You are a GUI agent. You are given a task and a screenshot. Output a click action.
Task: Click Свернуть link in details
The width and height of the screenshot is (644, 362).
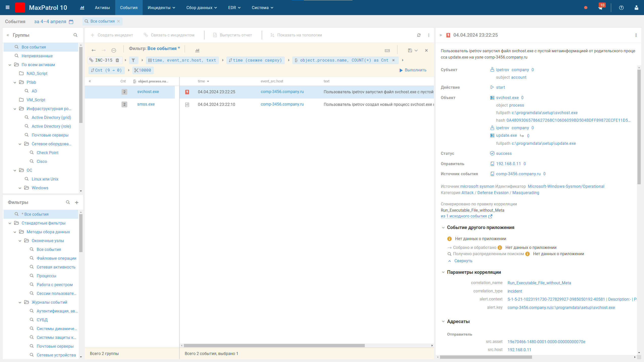click(x=463, y=261)
